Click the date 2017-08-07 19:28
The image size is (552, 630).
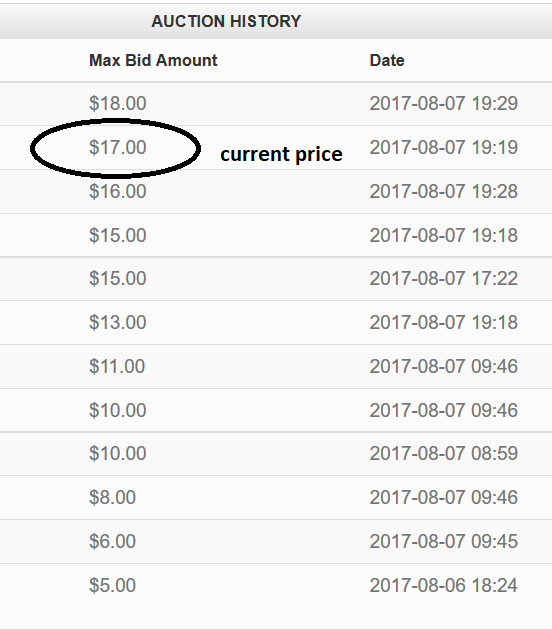[x=444, y=191]
